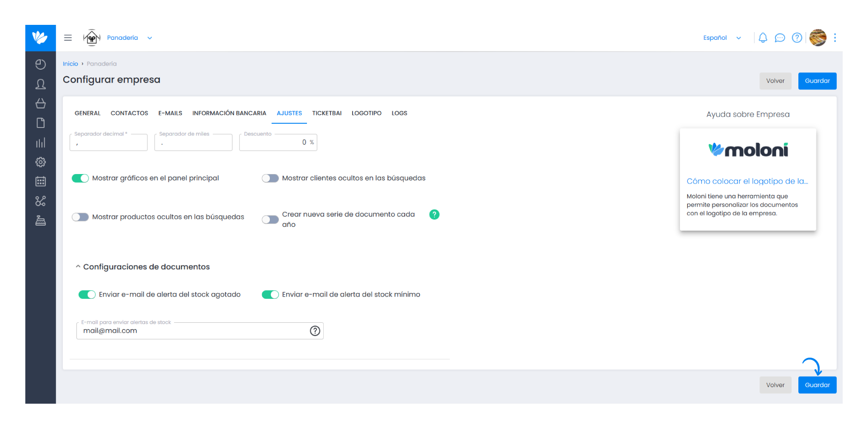The width and height of the screenshot is (868, 429).
Task: Show help for new document series option
Action: [x=434, y=215]
